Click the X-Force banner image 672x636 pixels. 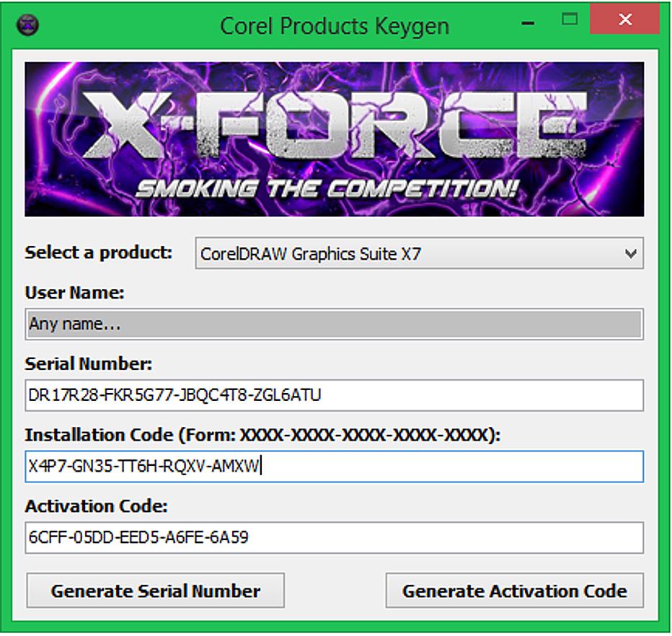(x=335, y=139)
